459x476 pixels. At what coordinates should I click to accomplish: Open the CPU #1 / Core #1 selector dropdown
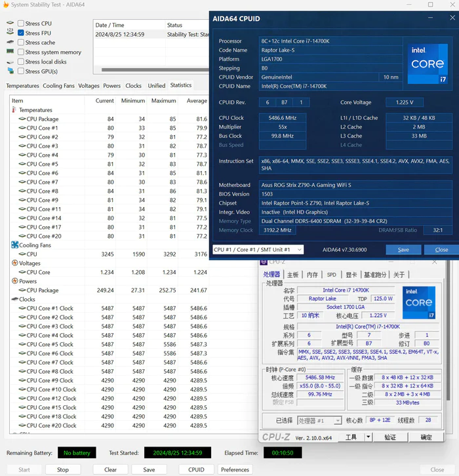258,250
